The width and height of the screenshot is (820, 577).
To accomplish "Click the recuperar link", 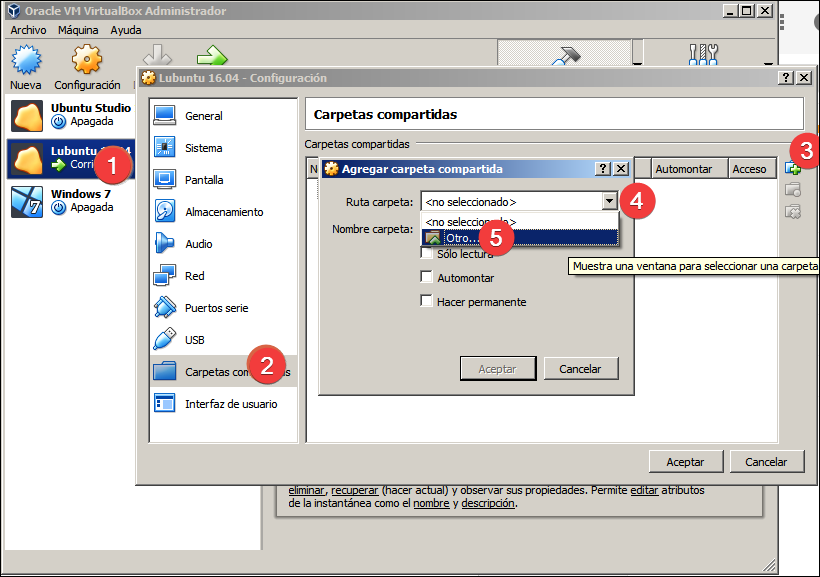I will coord(355,490).
